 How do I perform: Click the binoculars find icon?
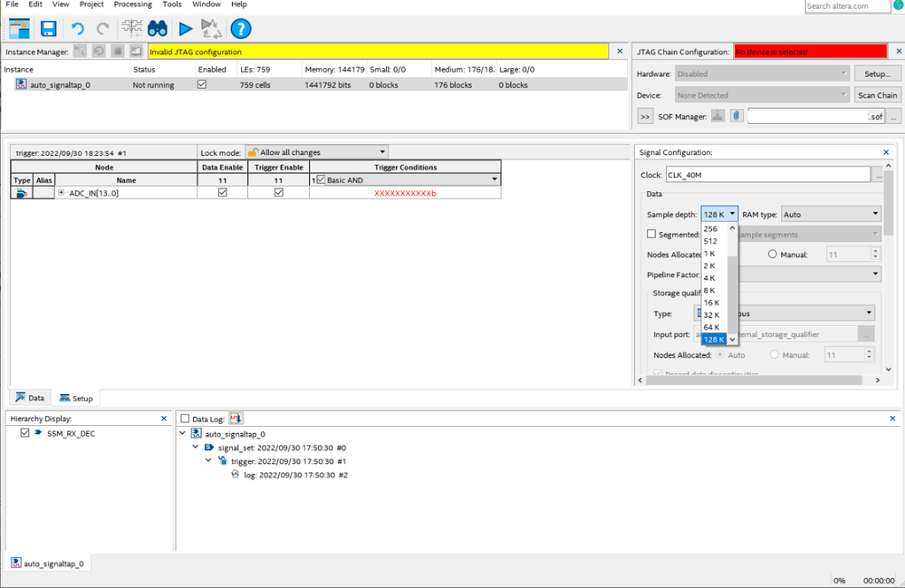tap(159, 29)
